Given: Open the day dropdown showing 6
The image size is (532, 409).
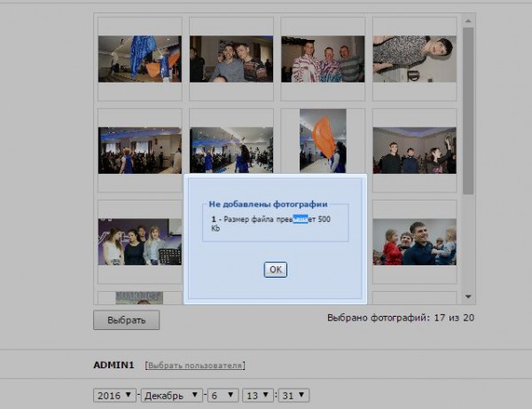Looking at the screenshot, I should (223, 396).
